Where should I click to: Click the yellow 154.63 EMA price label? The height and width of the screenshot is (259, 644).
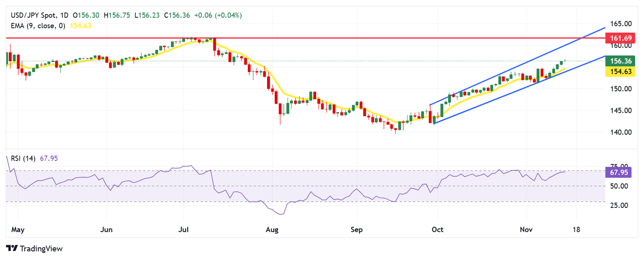click(x=621, y=72)
